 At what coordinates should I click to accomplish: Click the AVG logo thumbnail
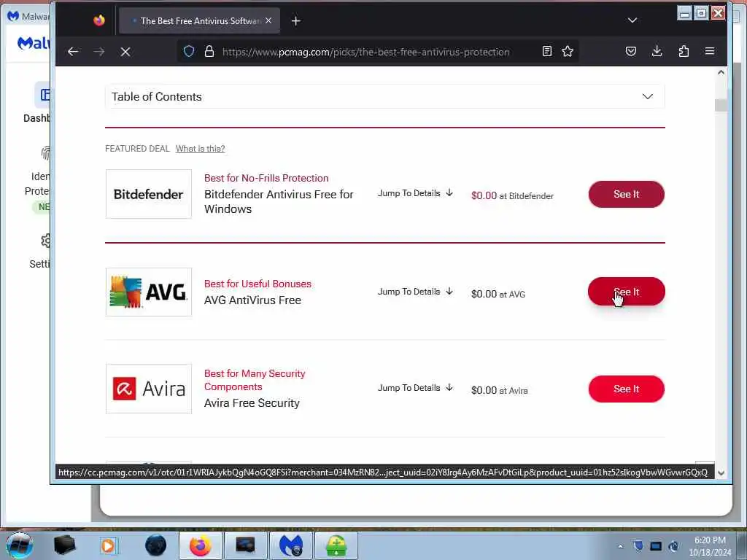point(149,292)
